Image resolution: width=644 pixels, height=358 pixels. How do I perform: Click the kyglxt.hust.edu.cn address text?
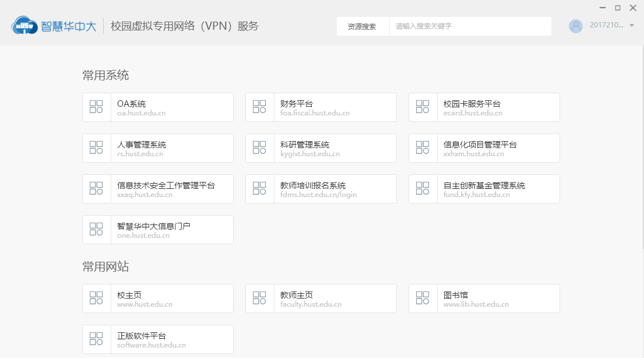[x=310, y=154]
